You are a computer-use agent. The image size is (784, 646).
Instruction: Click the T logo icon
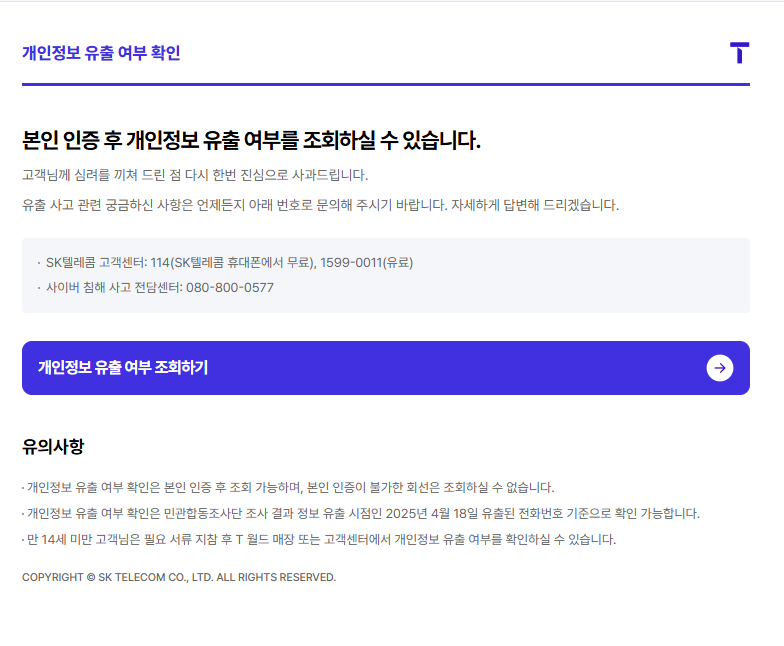(740, 53)
